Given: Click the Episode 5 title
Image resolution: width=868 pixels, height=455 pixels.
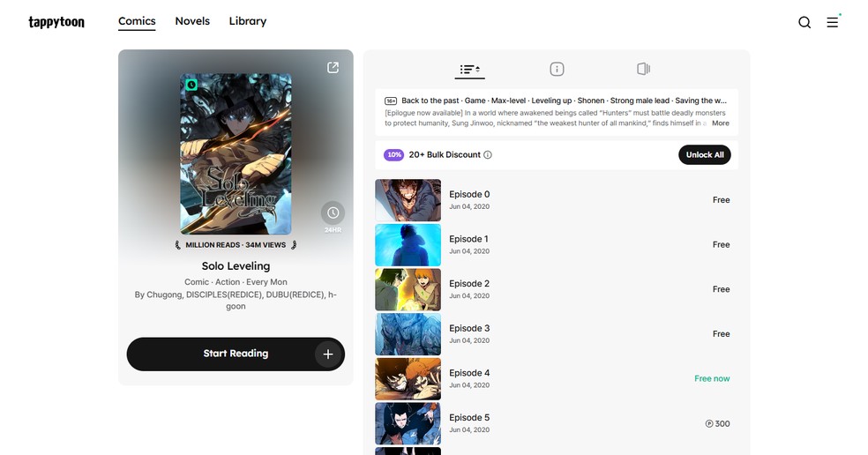Looking at the screenshot, I should 469,417.
